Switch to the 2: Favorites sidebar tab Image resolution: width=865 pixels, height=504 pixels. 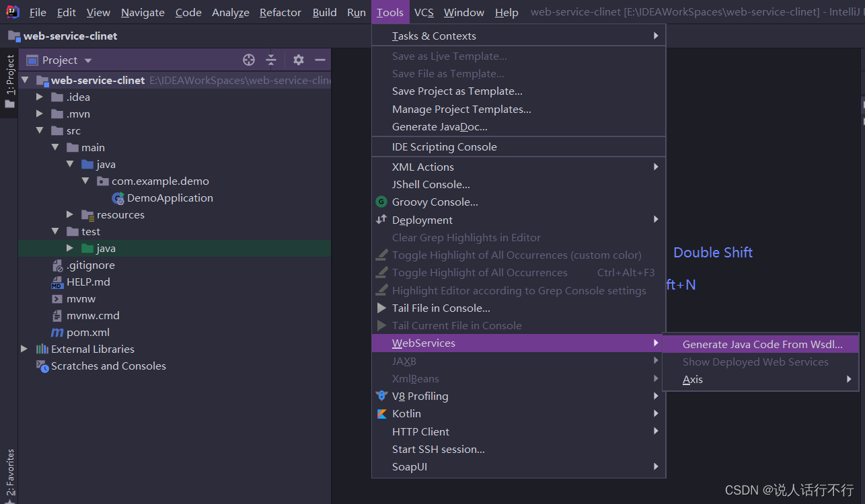click(x=9, y=470)
